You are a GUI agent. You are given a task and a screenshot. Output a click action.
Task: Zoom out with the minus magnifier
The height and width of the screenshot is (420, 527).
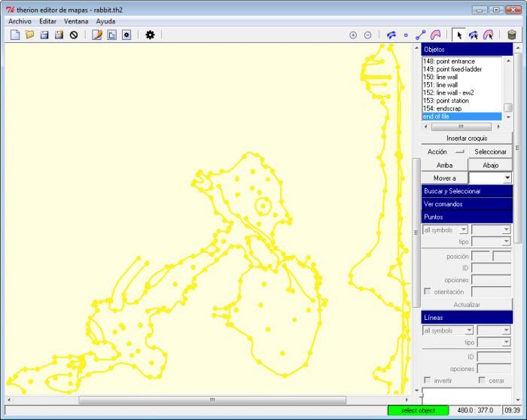click(367, 35)
